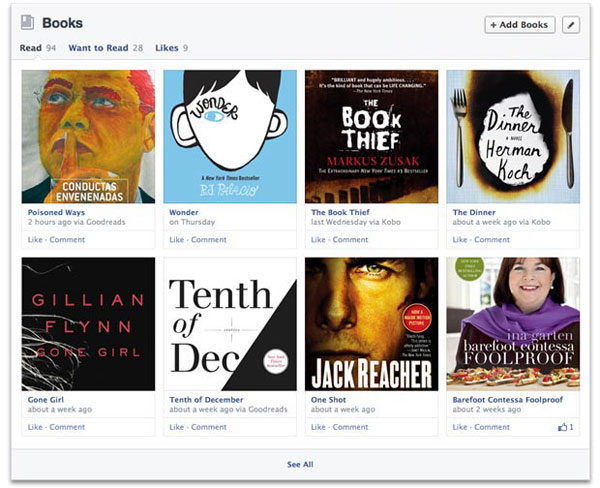The image size is (600, 488).
Task: Comment on the Gone Girl book
Action: (x=67, y=427)
